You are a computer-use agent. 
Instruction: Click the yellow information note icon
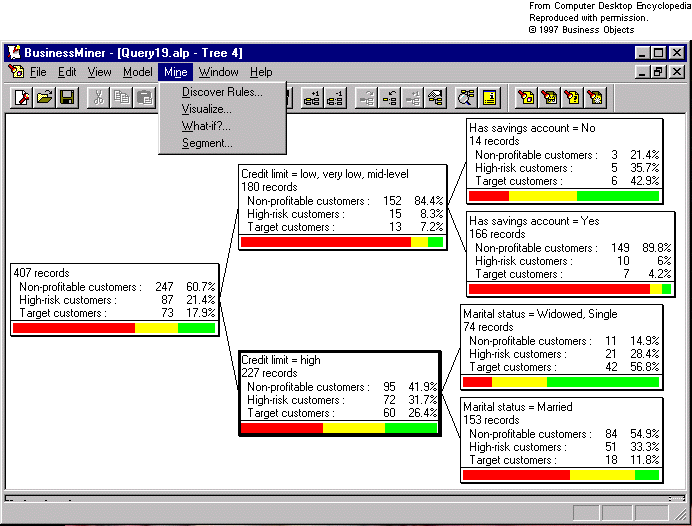point(489,97)
